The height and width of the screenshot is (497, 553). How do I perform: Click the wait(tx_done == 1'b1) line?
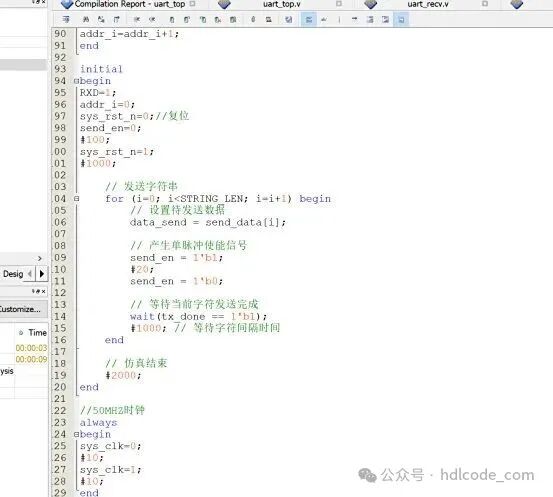199,317
